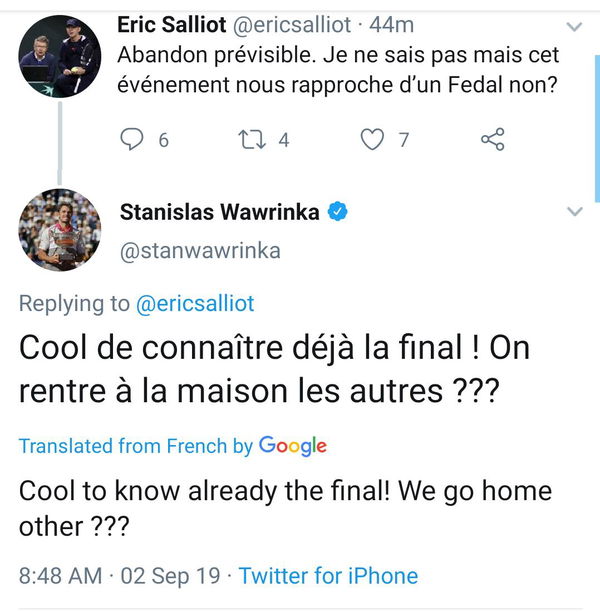Share Eric Salliot's tweet
This screenshot has height=612, width=600.
493,140
